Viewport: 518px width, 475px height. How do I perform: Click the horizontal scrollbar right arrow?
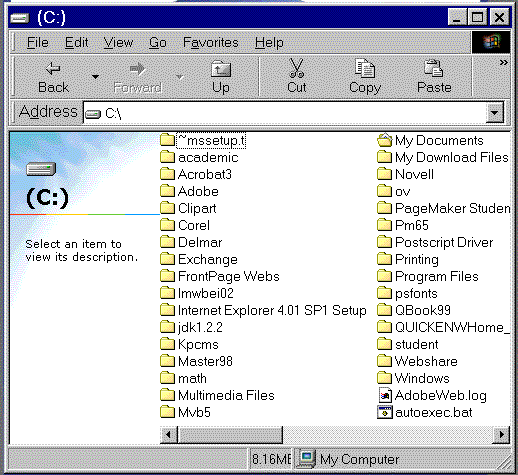[501, 435]
